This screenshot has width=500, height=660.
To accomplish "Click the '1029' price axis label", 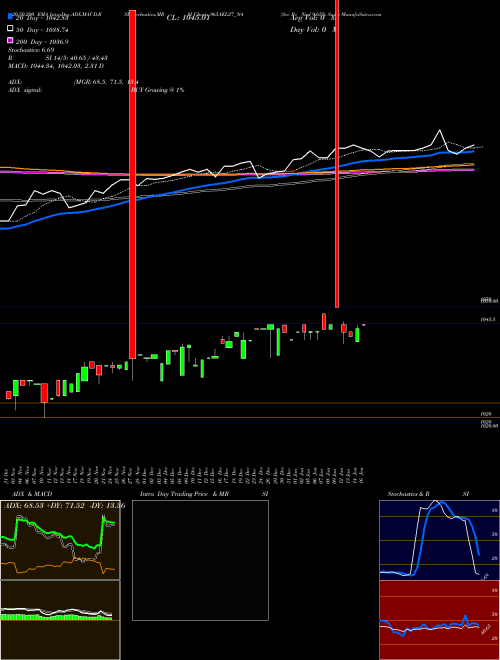I will (486, 414).
